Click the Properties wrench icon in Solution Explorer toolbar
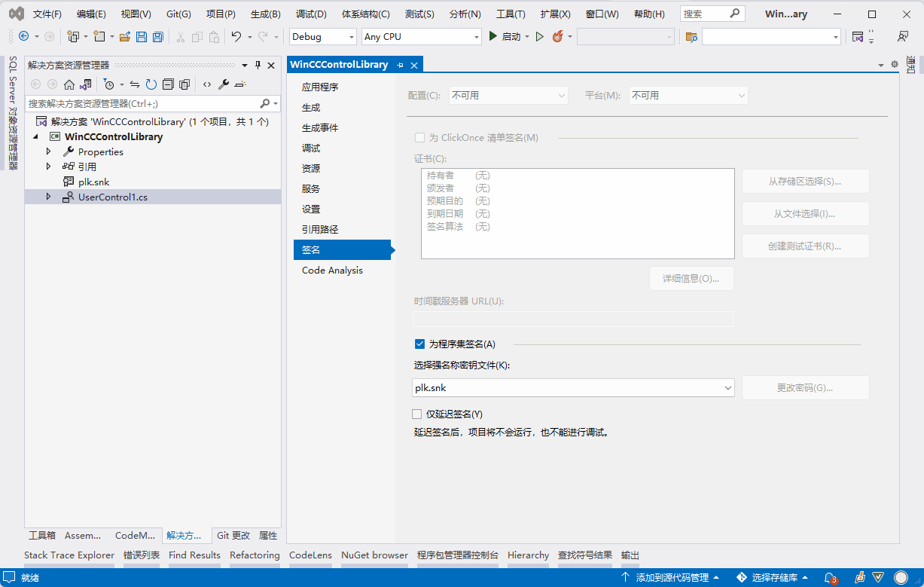This screenshot has height=587, width=924. tap(224, 84)
